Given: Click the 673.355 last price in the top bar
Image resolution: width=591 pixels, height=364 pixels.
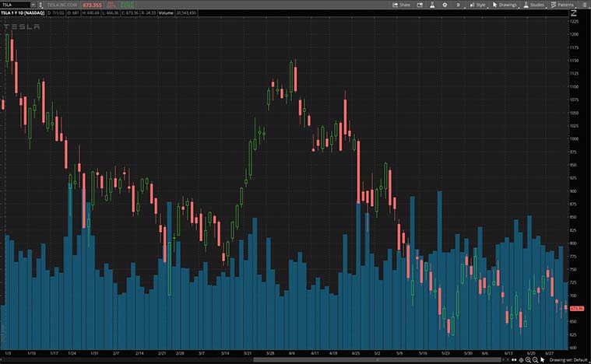Looking at the screenshot, I should tap(92, 5).
